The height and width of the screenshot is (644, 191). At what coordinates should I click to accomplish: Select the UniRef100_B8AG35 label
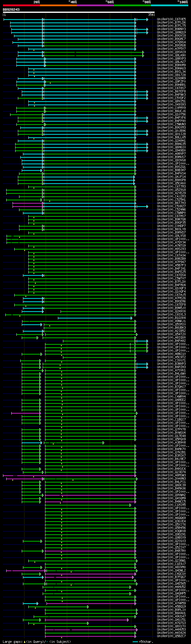click(x=171, y=144)
